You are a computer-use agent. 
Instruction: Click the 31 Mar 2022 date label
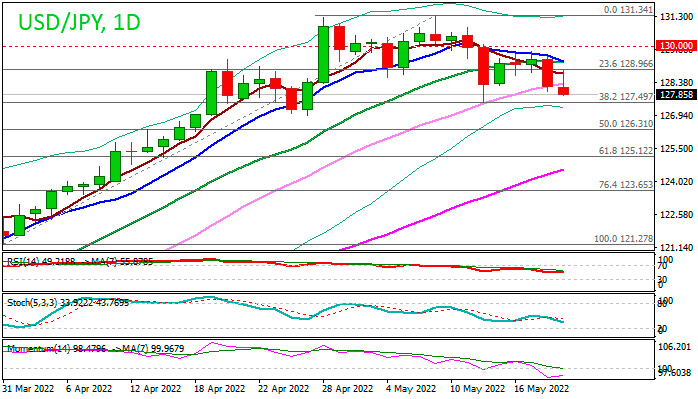28,389
